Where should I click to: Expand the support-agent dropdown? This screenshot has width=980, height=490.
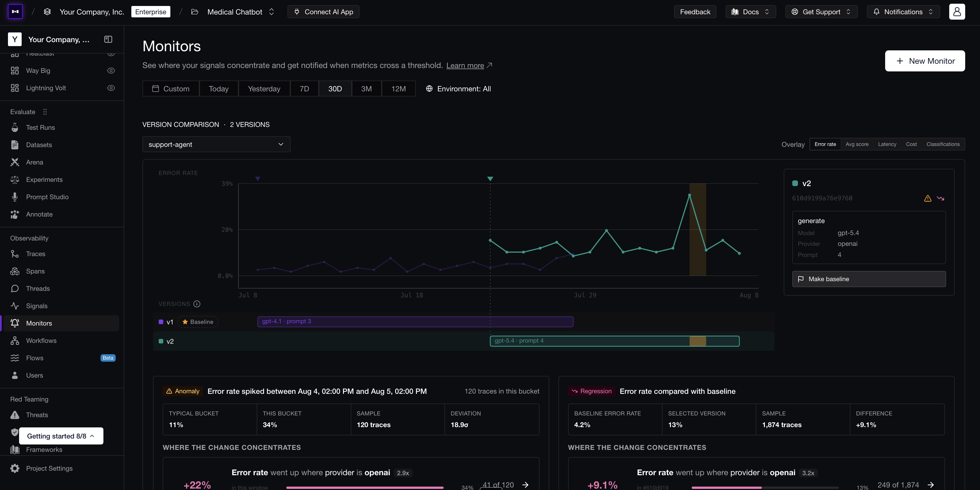point(216,144)
